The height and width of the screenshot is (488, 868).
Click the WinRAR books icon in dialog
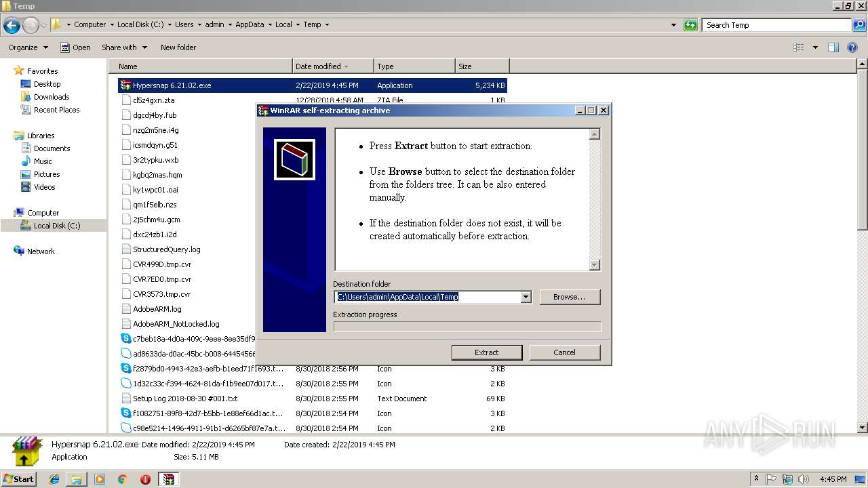point(294,160)
